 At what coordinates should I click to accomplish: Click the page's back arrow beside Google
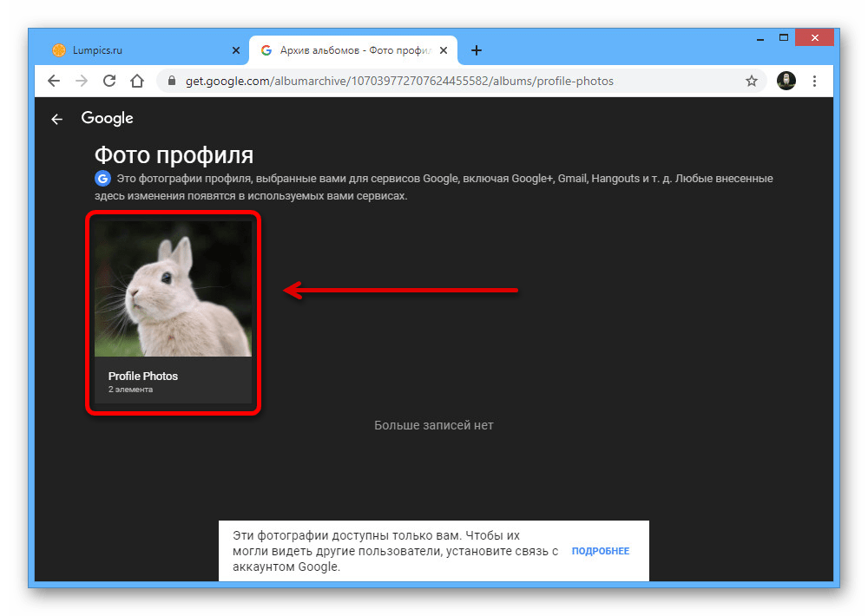57,120
